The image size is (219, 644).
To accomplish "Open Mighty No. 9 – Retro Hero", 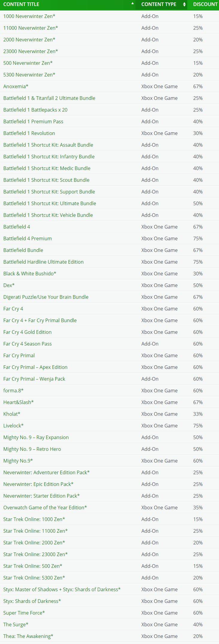I will (32, 449).
